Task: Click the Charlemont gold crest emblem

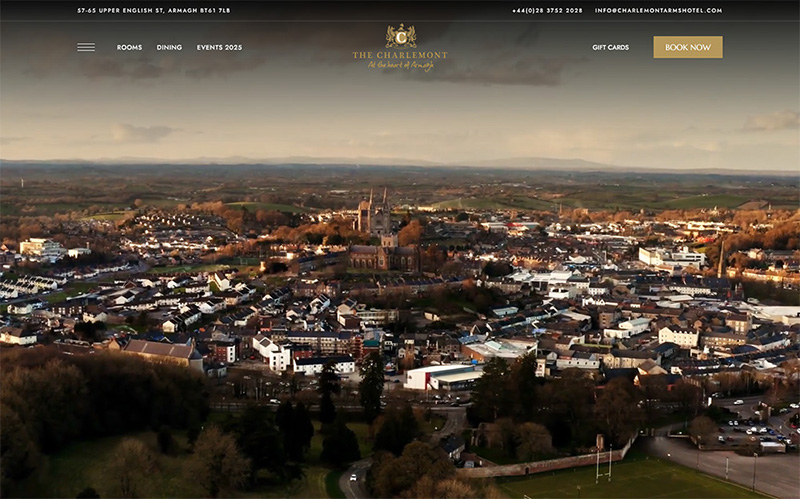Action: (x=400, y=36)
